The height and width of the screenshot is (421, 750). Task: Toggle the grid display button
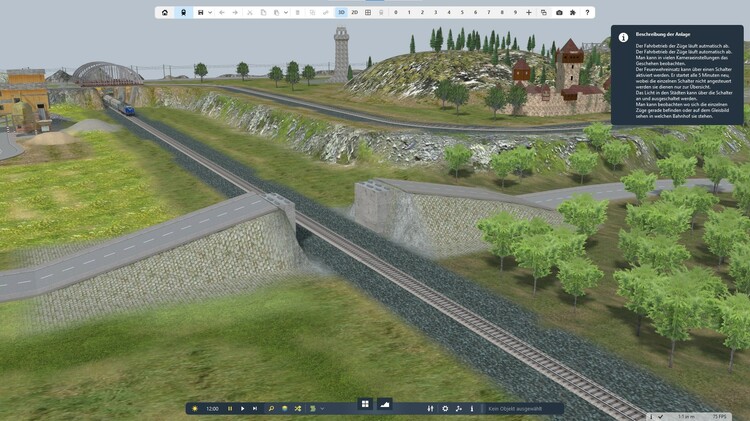coord(368,13)
